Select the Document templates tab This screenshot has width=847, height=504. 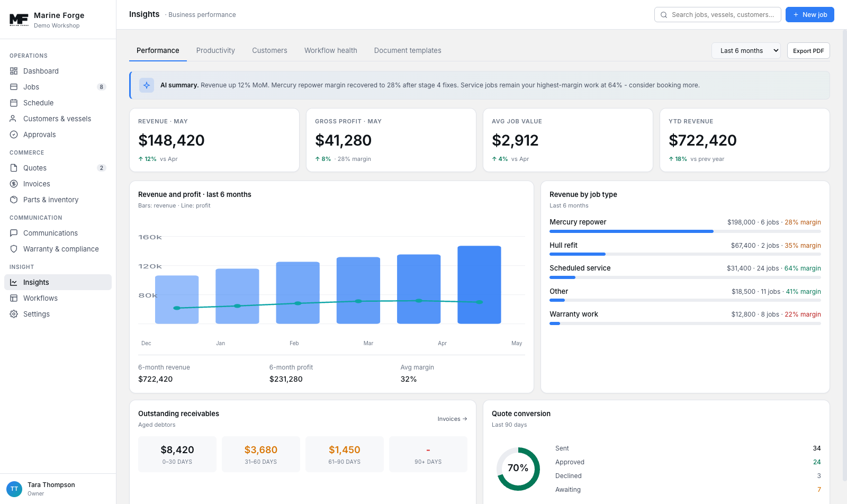click(408, 51)
